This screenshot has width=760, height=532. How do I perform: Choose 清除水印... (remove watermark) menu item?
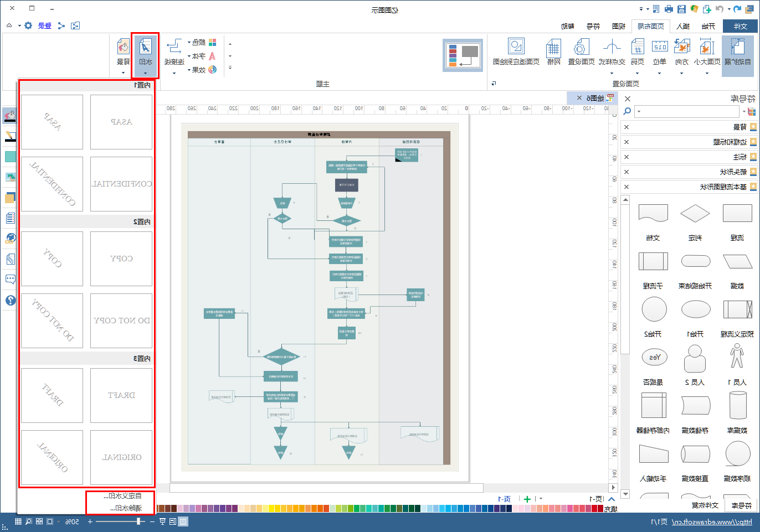point(125,508)
